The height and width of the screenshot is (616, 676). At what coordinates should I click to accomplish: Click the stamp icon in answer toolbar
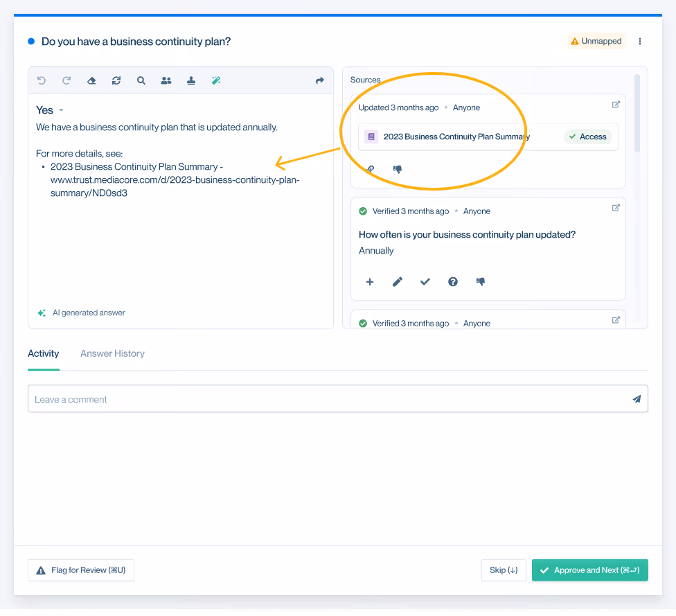pyautogui.click(x=191, y=80)
